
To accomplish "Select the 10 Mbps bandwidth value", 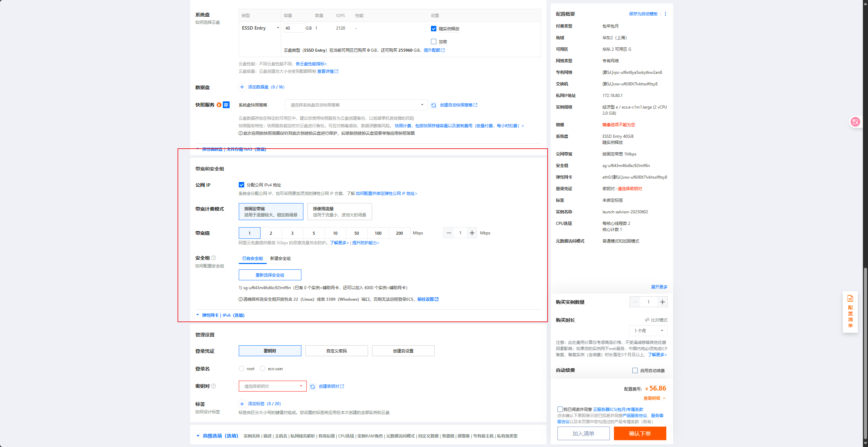I will coord(335,233).
